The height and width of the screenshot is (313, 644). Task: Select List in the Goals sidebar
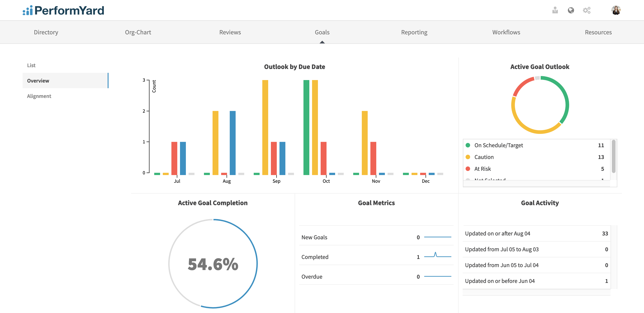pyautogui.click(x=31, y=65)
